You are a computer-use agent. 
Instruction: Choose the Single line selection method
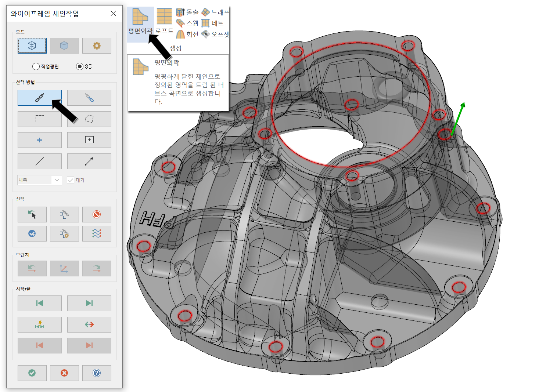(40, 161)
